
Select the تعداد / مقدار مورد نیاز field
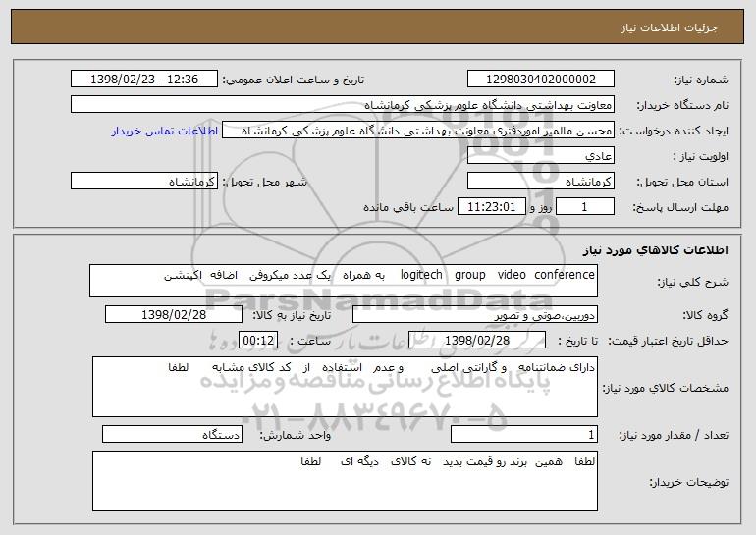524,434
